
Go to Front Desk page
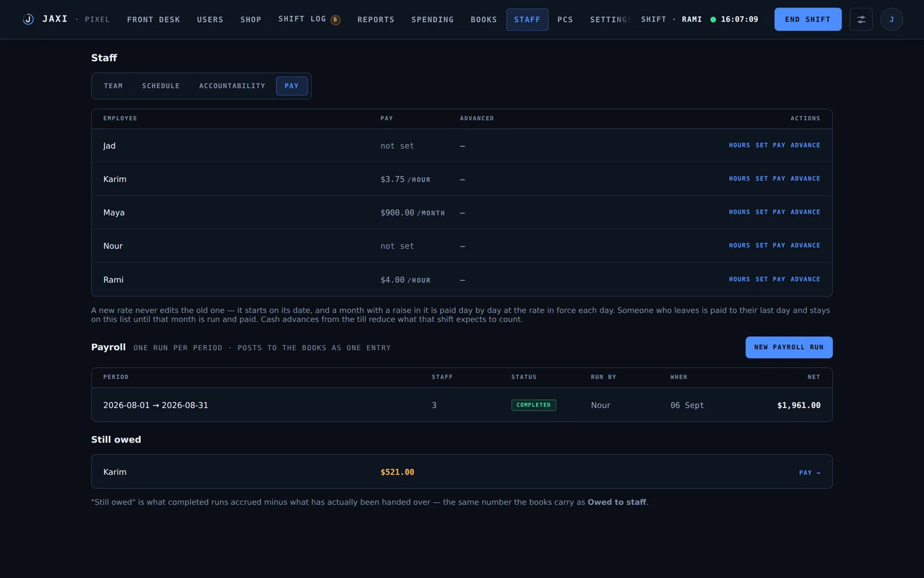pyautogui.click(x=154, y=19)
